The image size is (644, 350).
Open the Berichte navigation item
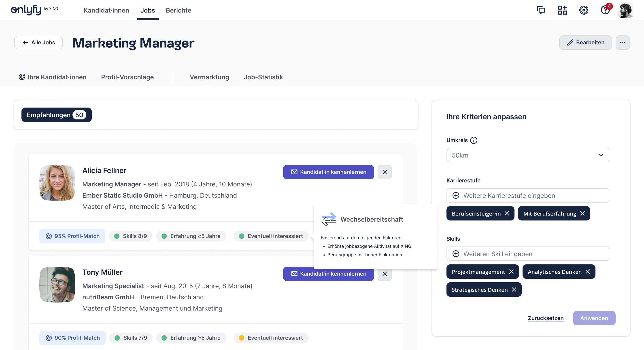179,10
